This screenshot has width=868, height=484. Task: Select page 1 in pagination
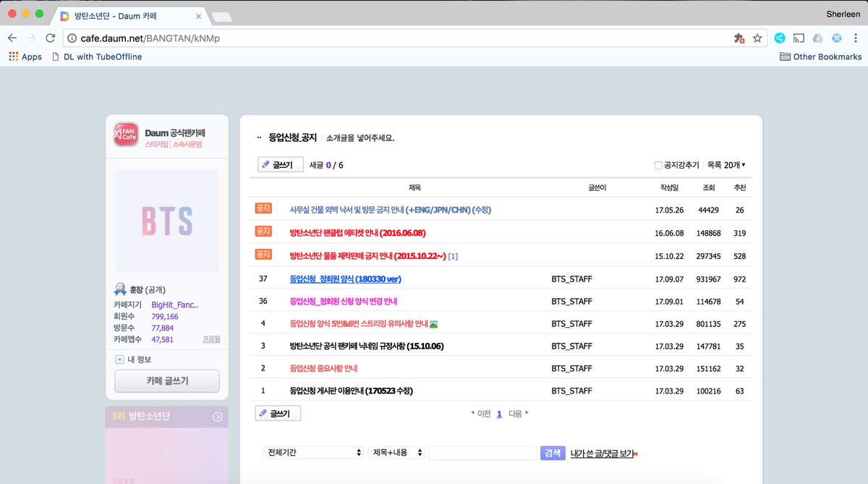point(499,414)
